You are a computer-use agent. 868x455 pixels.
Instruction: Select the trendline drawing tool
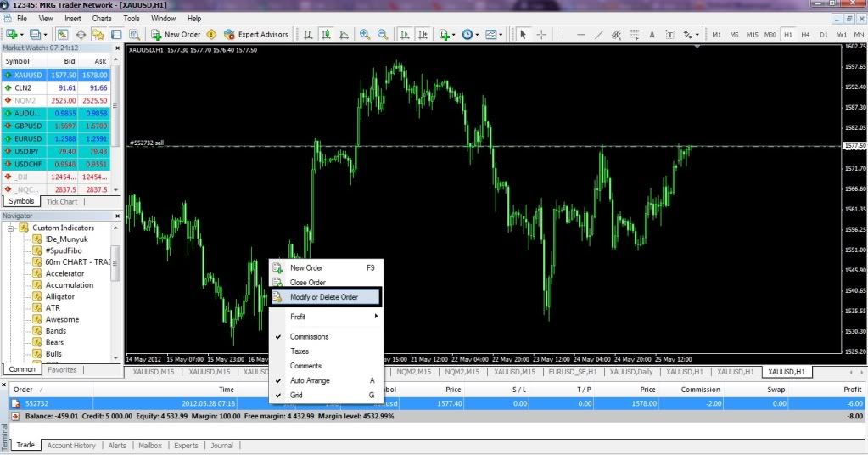(x=598, y=34)
